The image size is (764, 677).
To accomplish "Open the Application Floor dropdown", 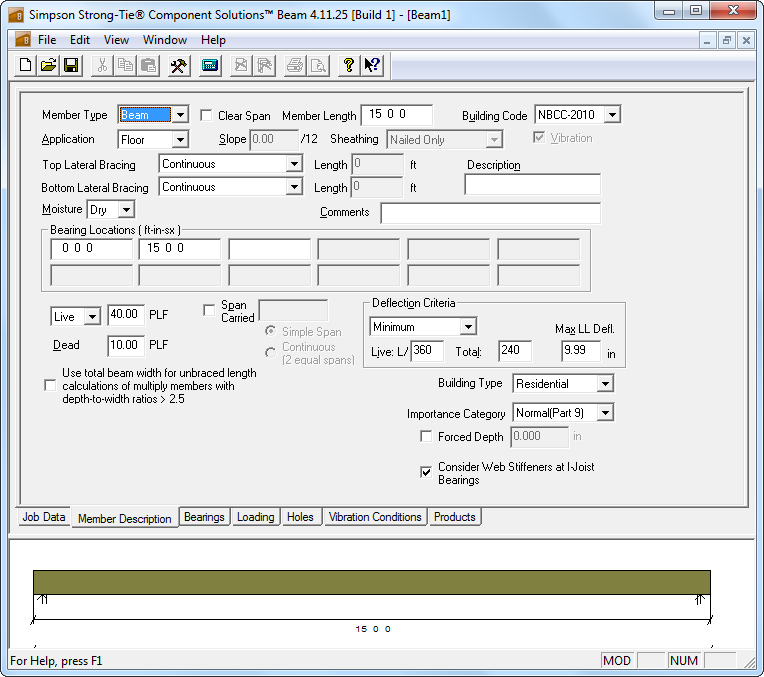I will 180,140.
